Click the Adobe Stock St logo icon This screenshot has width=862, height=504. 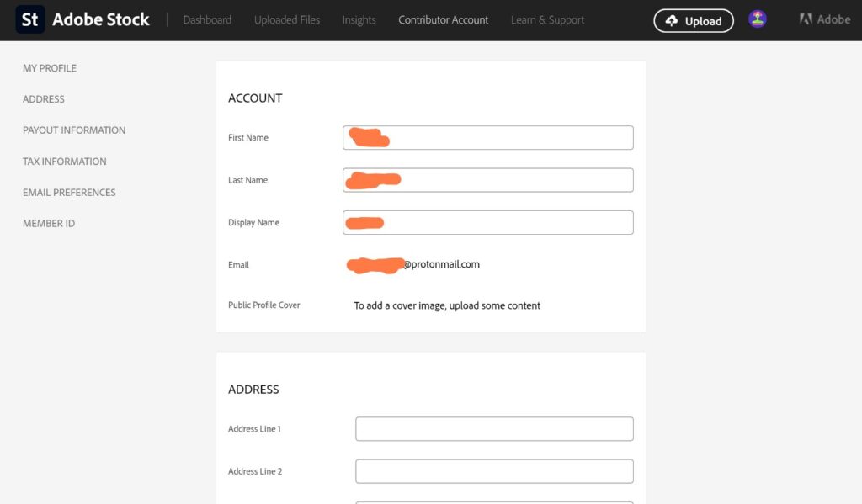pos(29,20)
